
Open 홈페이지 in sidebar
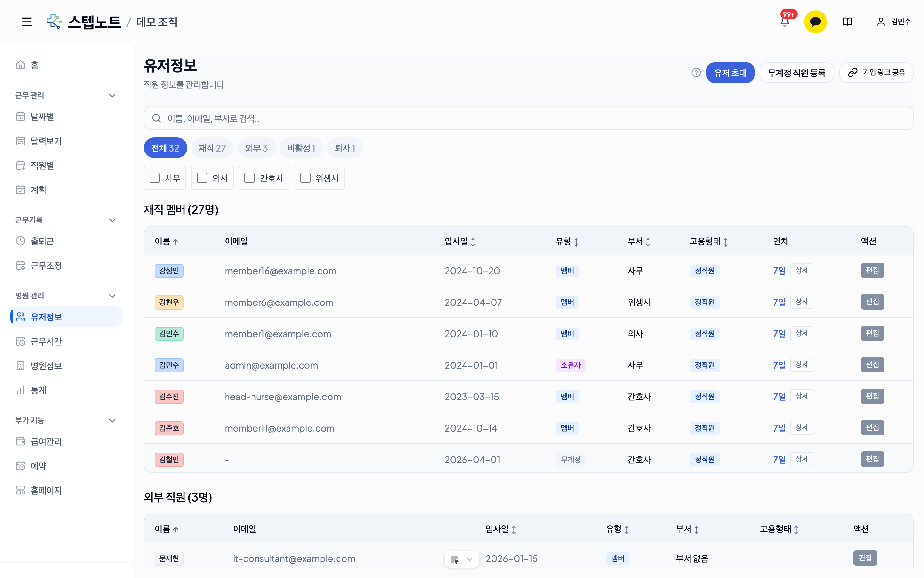click(66, 490)
